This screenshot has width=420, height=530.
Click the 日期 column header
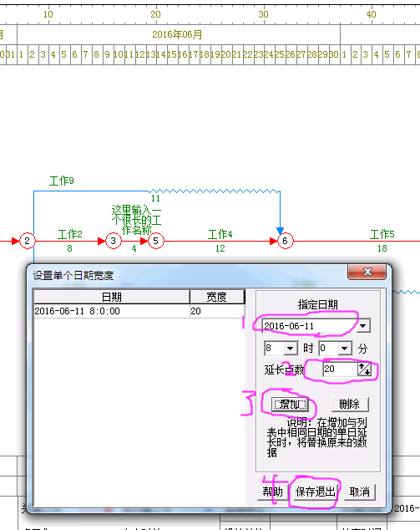tap(112, 297)
